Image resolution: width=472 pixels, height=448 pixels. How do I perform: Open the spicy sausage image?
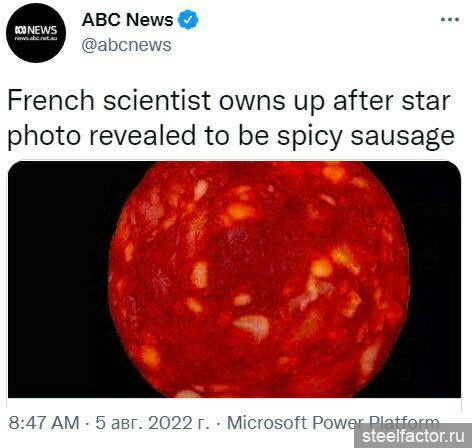click(x=234, y=279)
